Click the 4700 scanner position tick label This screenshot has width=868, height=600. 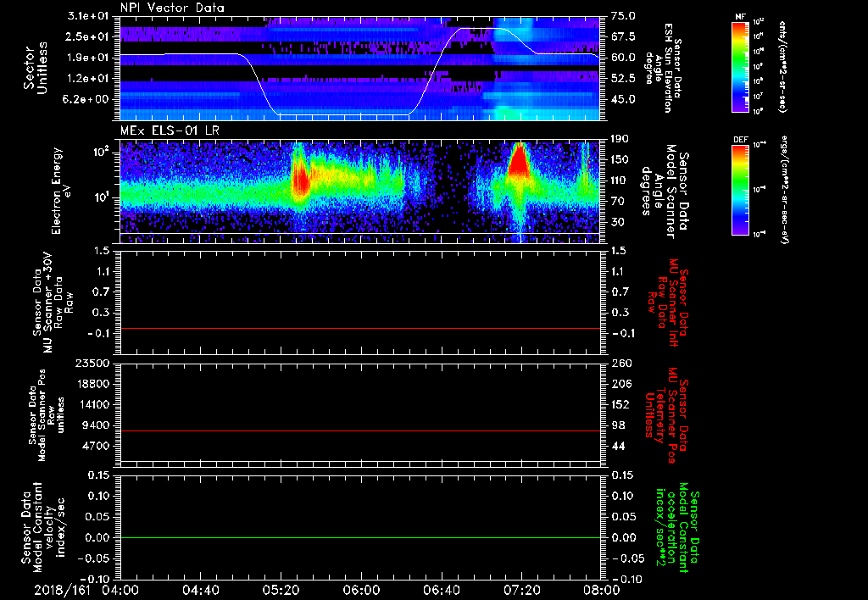coord(96,446)
